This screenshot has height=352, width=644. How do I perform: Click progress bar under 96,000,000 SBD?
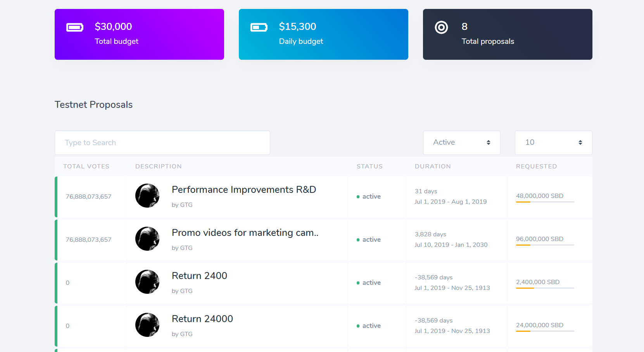545,245
